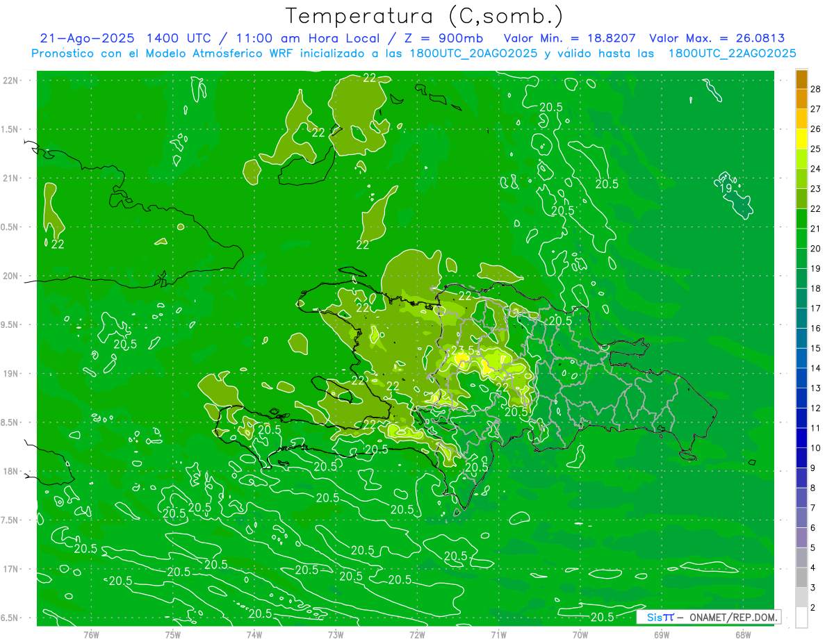Click the 'Temperatura (C,somb.)' map title
Viewport: 834px width, 644px height.
click(x=425, y=16)
